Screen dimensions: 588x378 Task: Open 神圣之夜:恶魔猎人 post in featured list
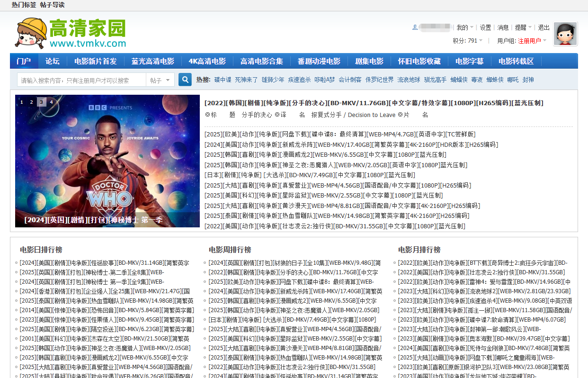click(x=336, y=165)
